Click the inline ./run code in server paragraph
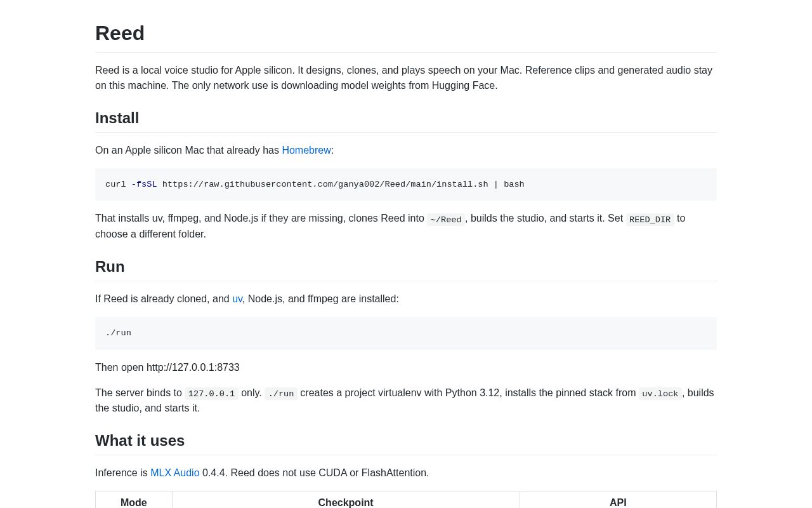The height and width of the screenshot is (508, 812). click(x=281, y=394)
